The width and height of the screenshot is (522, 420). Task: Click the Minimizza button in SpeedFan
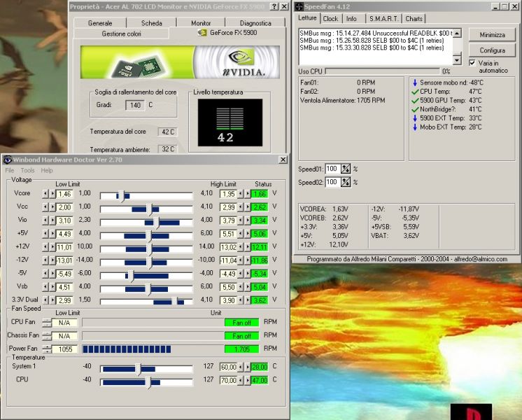492,35
